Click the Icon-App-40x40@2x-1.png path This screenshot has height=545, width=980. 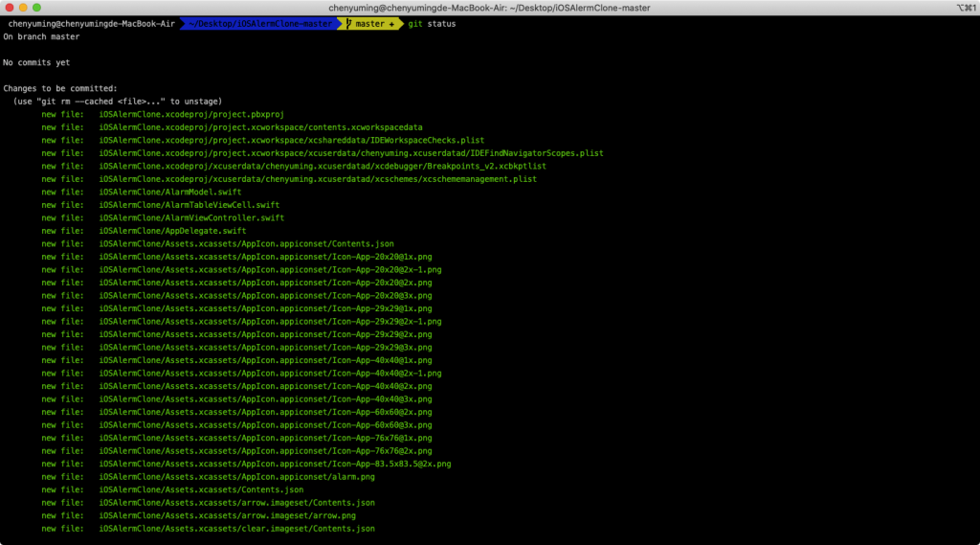point(270,373)
